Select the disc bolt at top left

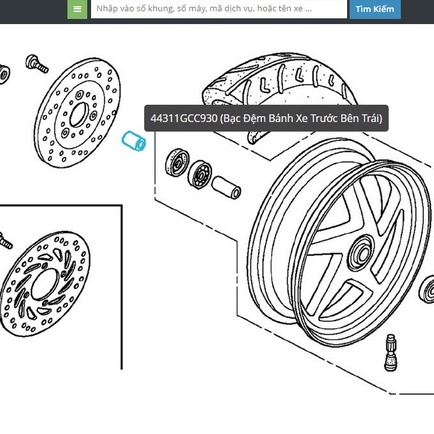(x=37, y=64)
